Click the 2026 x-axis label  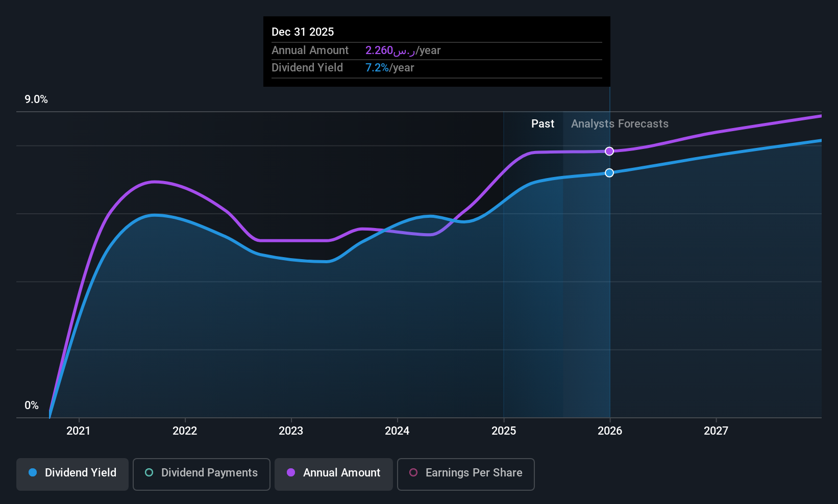[610, 431]
